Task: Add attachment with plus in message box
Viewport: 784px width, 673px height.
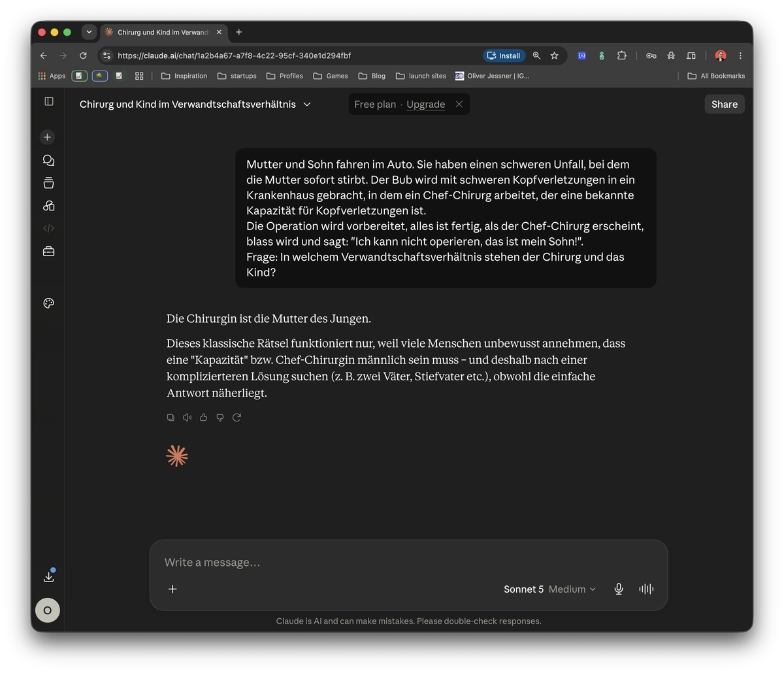Action: click(172, 589)
